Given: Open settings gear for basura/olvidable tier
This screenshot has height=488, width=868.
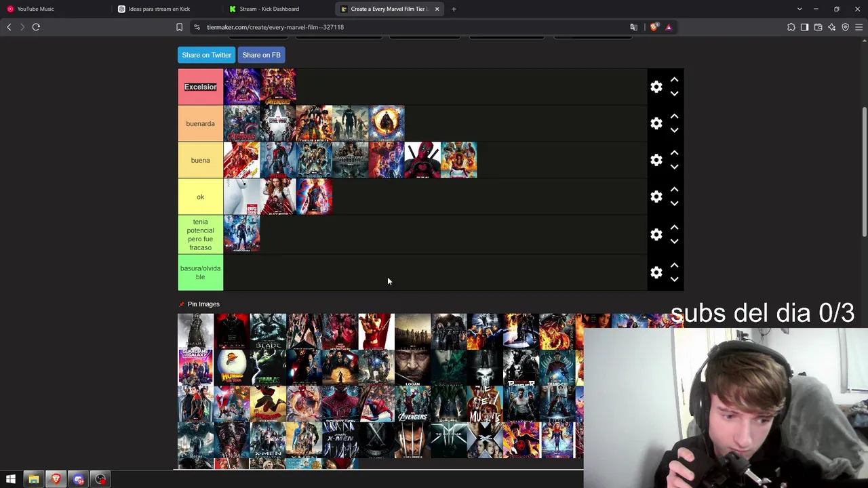Looking at the screenshot, I should pyautogui.click(x=656, y=272).
